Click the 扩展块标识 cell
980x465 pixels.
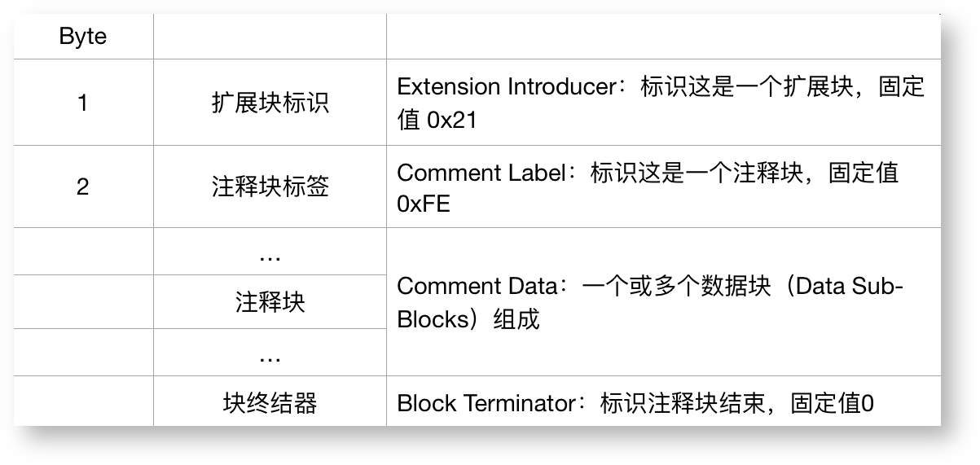click(270, 104)
